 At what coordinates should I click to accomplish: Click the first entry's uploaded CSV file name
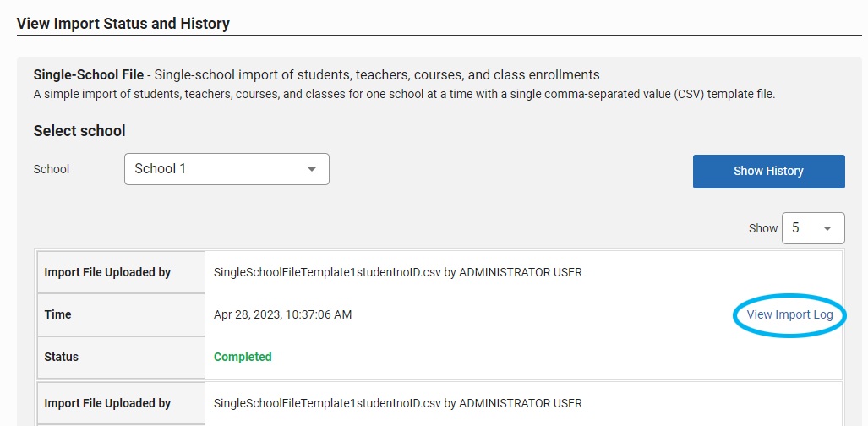327,272
